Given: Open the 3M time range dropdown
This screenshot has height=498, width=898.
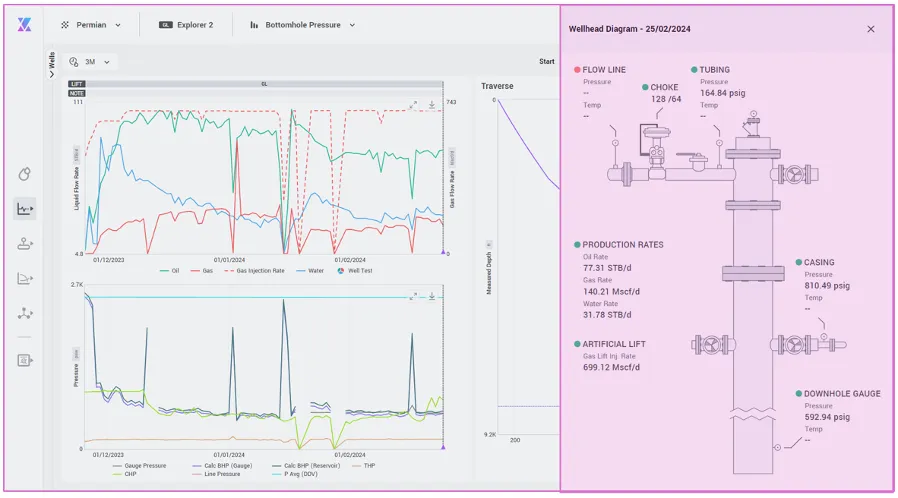Looking at the screenshot, I should pyautogui.click(x=89, y=62).
